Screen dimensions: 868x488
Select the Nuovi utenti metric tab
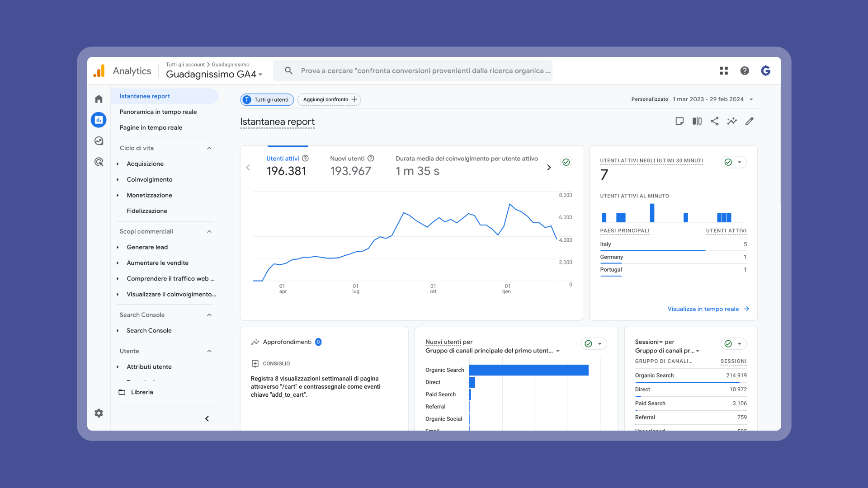pos(351,165)
